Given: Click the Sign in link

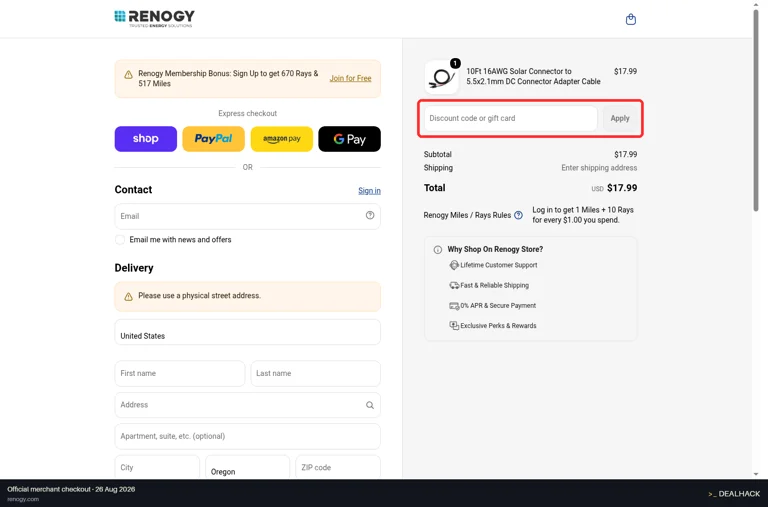Looking at the screenshot, I should pyautogui.click(x=369, y=191).
